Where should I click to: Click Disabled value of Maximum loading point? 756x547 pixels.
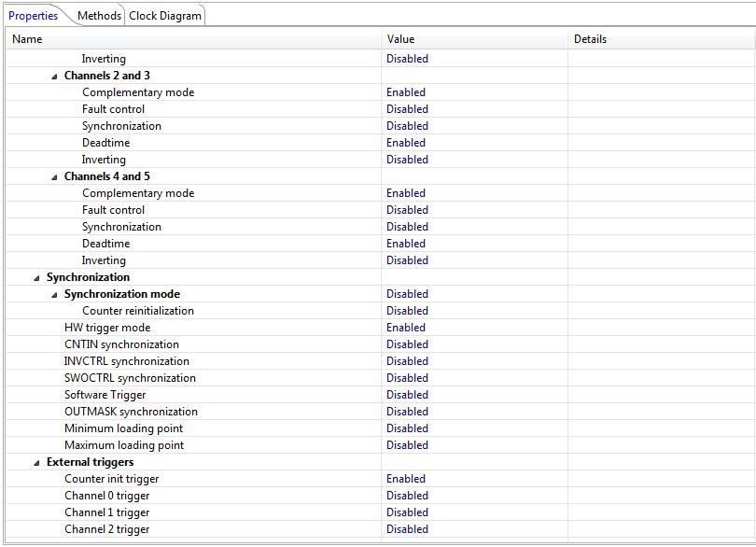click(x=408, y=445)
